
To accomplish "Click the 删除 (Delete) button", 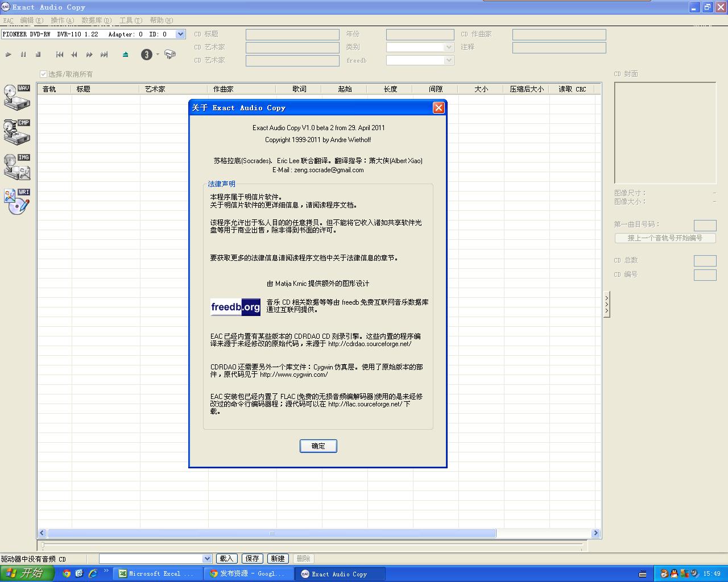I will pos(304,559).
